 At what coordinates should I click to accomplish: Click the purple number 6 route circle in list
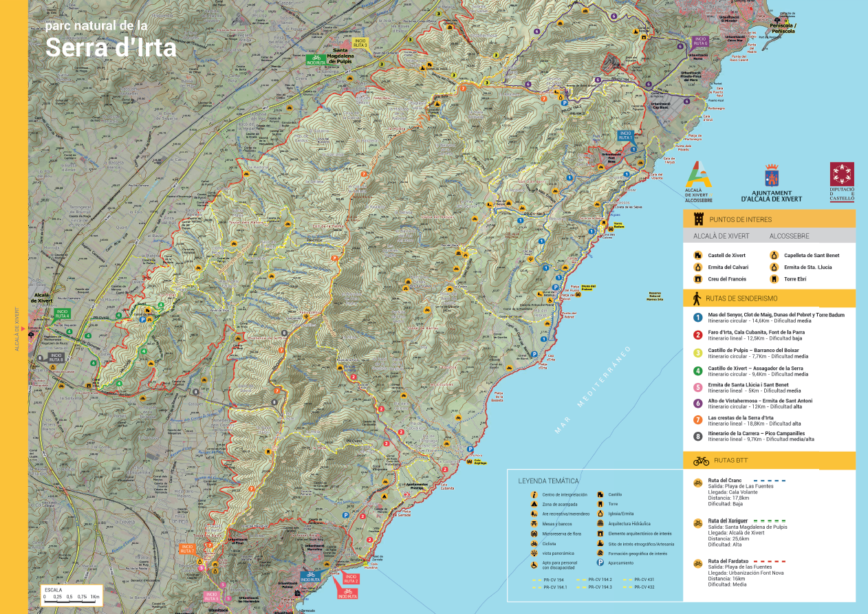697,404
